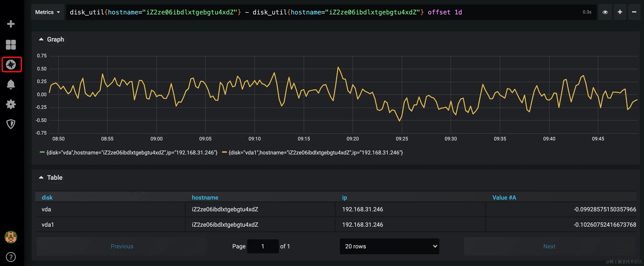Toggle query visibility with eye icon
Viewport: 644px width, 266px height.
(x=605, y=12)
